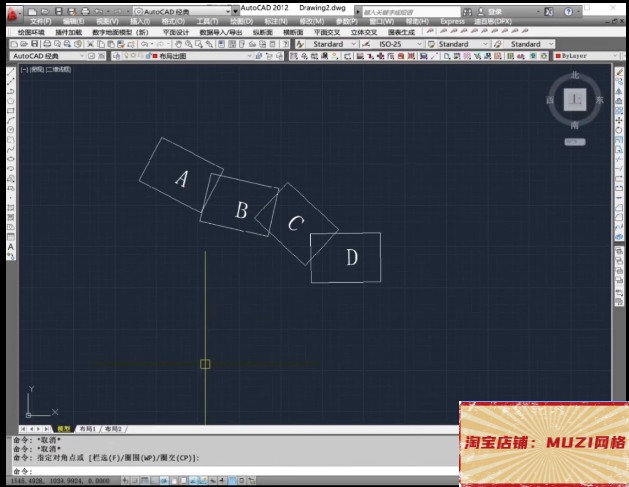
Task: Open the 格式(O) menu
Action: point(173,21)
